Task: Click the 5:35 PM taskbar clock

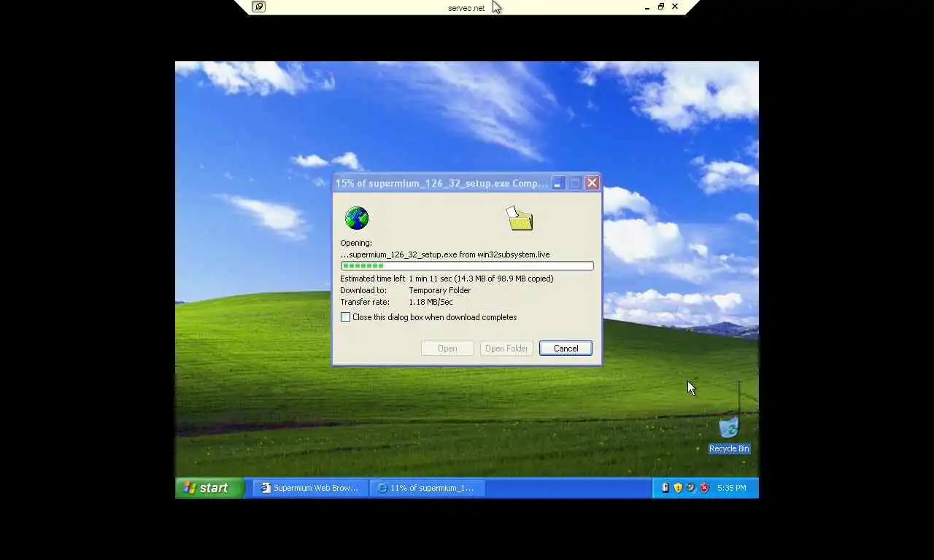Action: coord(732,488)
